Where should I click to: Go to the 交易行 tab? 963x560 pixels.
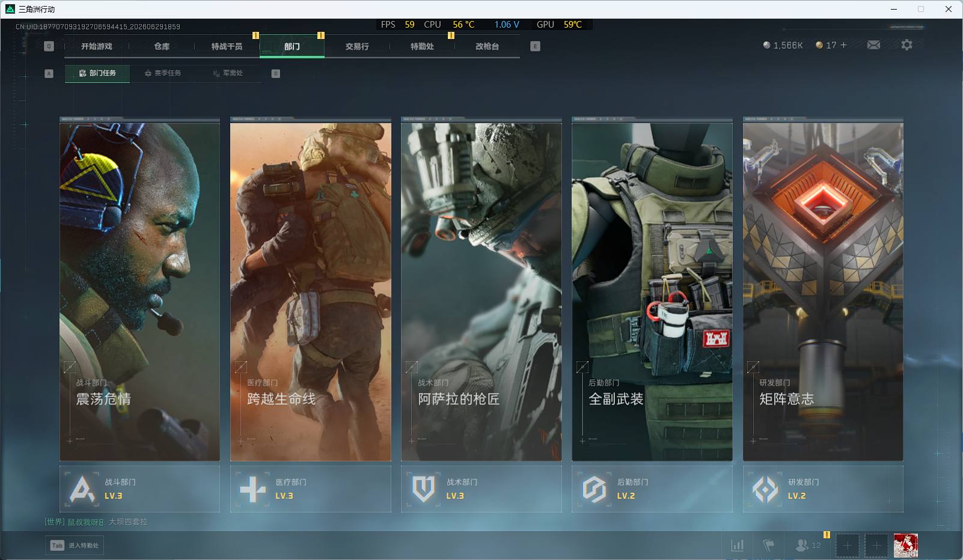(x=357, y=46)
